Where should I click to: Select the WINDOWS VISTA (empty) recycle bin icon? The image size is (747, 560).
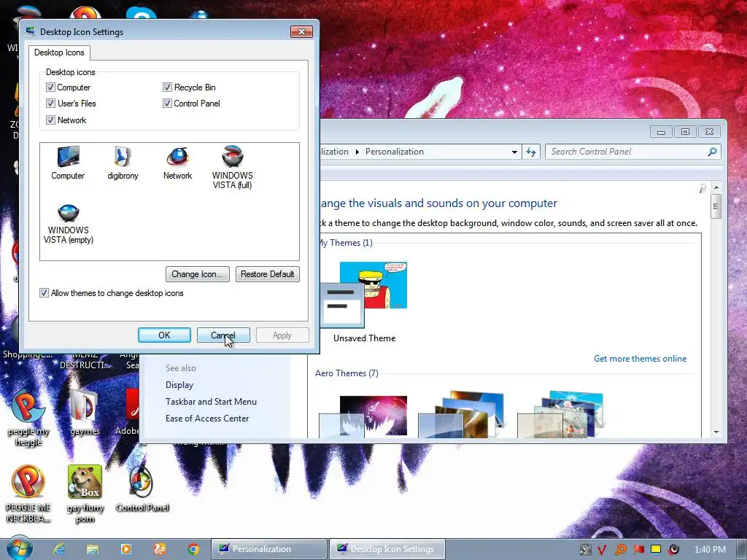point(68,224)
